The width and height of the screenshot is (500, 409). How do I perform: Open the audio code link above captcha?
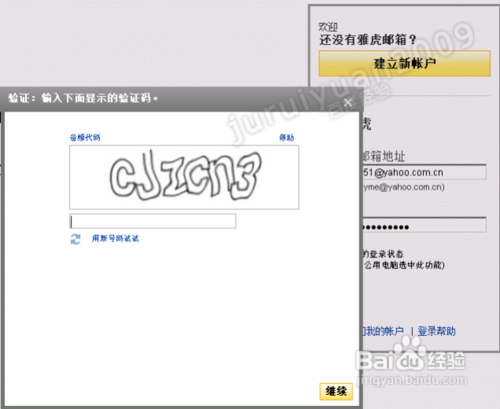(x=85, y=137)
